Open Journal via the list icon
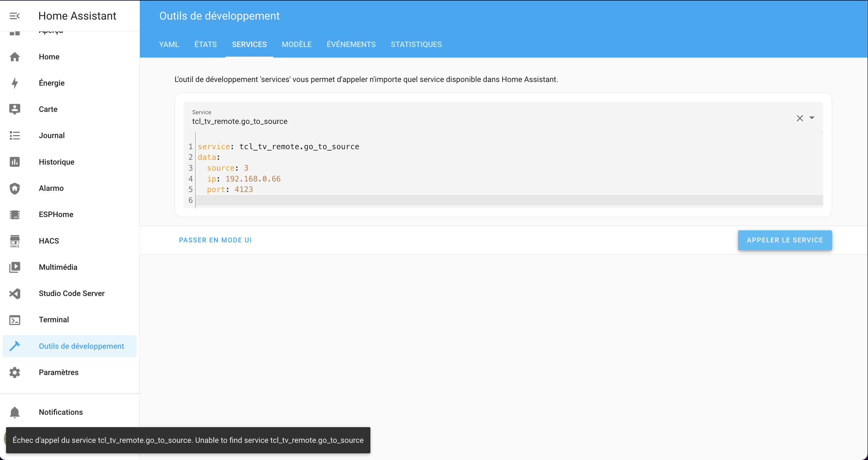Screen dimensions: 868x460 click(14, 135)
